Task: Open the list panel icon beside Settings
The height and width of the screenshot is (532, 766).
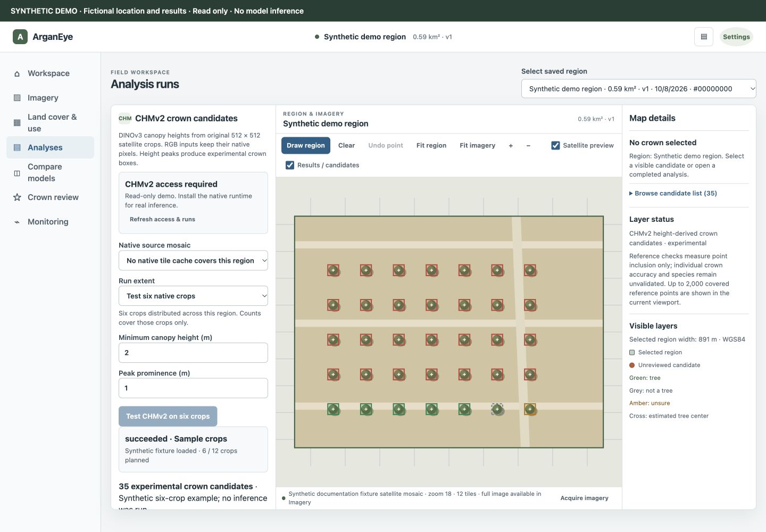Action: tap(704, 37)
